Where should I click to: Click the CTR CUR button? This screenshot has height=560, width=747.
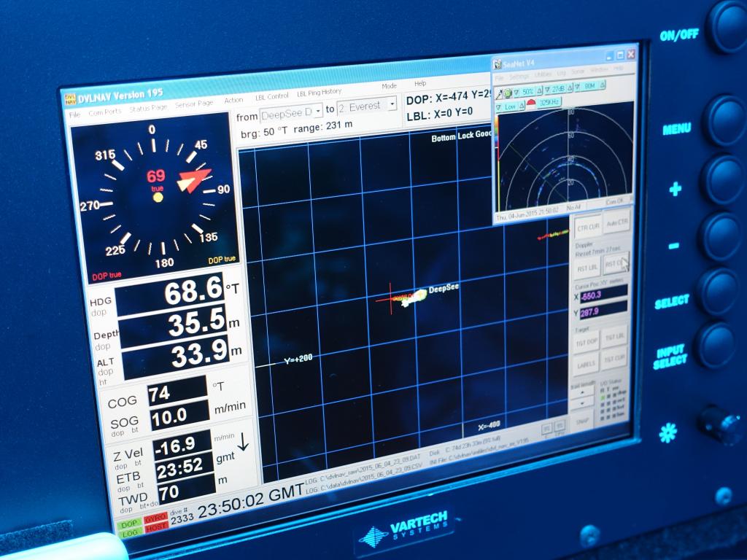pyautogui.click(x=589, y=227)
